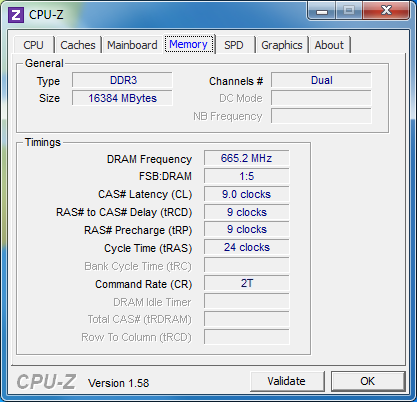Click the empty Bank Cycle Time field

tap(247, 265)
